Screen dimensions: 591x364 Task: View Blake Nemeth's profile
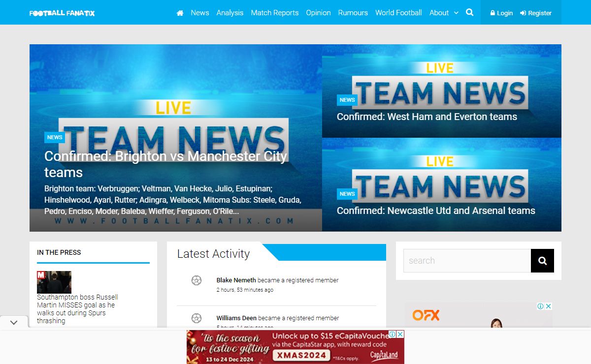tap(236, 280)
